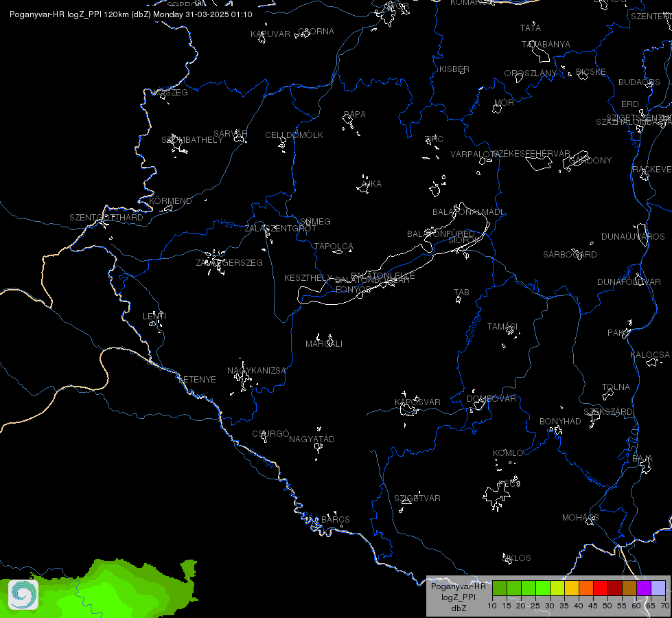The width and height of the screenshot is (672, 618).
Task: Click the CELLDÖMÖLK city label
Action: tap(294, 135)
